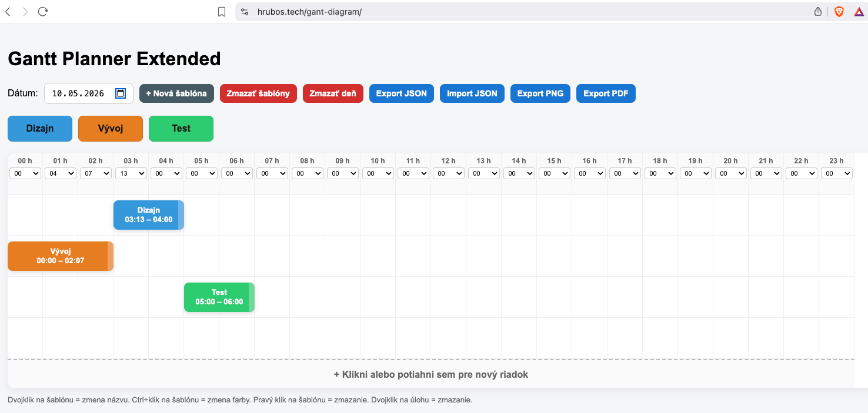Open site settings icon in address bar
Viewport: 868px width, 413px height.
[245, 12]
